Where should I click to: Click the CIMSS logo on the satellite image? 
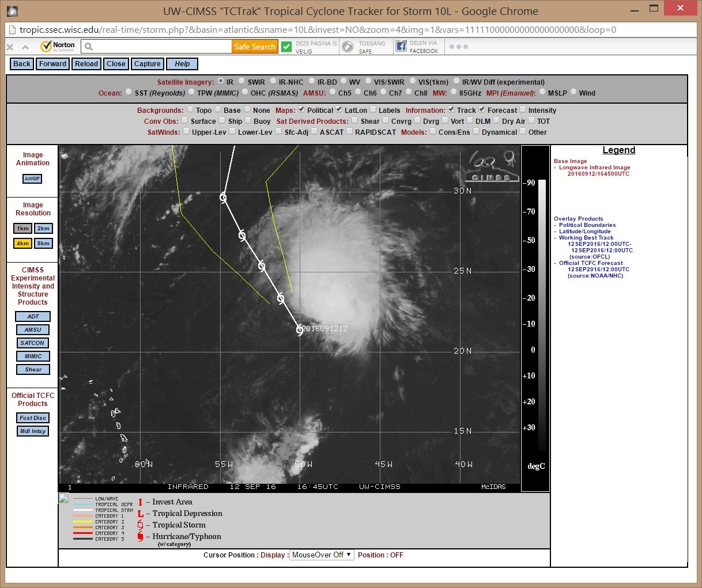(491, 166)
